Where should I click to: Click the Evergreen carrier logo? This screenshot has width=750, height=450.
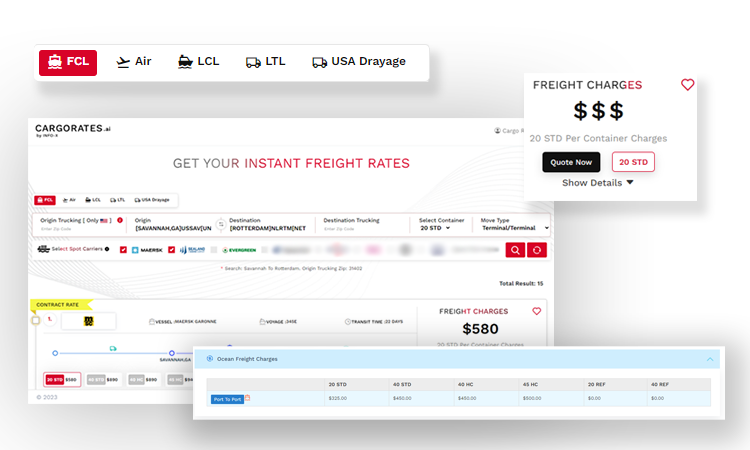239,250
